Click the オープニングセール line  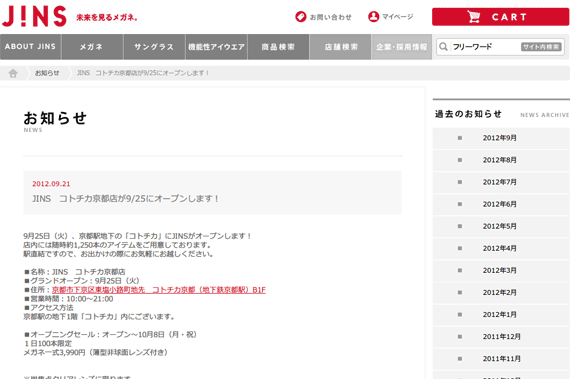click(110, 334)
